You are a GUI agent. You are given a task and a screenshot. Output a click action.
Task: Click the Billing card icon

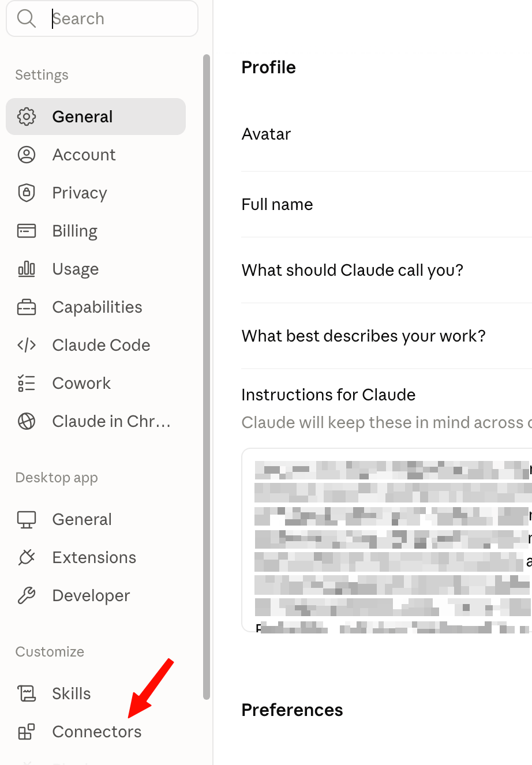pos(27,231)
